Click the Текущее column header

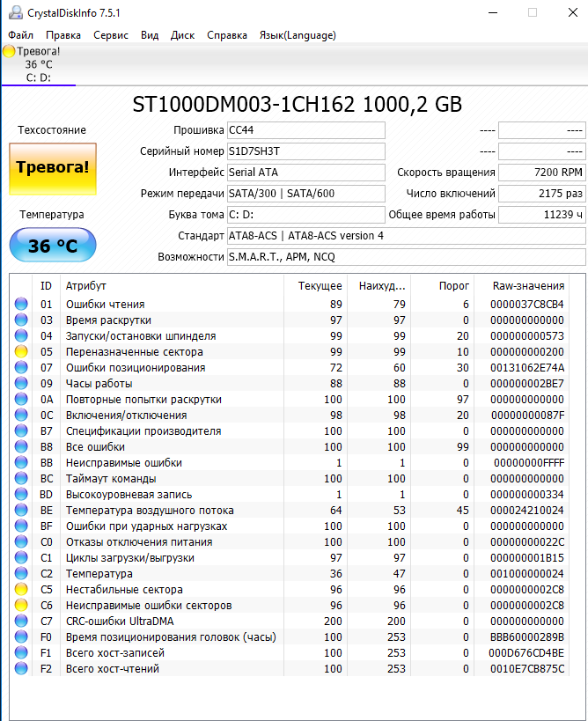tap(316, 286)
